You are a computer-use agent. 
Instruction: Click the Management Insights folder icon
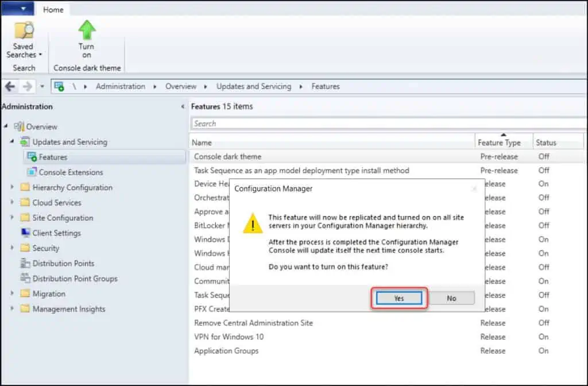(25, 308)
